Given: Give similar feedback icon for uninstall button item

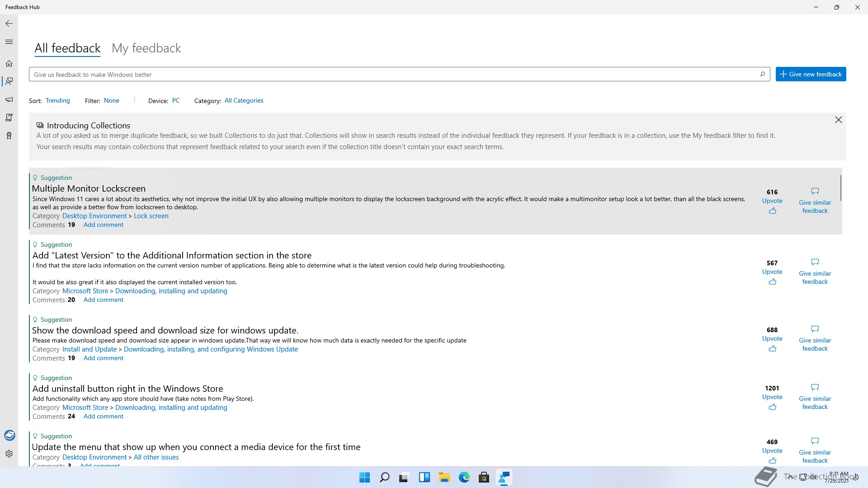Looking at the screenshot, I should coord(815,387).
